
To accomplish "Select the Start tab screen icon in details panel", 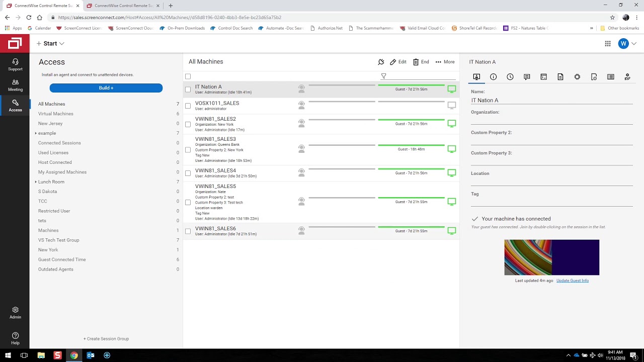I will [x=476, y=77].
